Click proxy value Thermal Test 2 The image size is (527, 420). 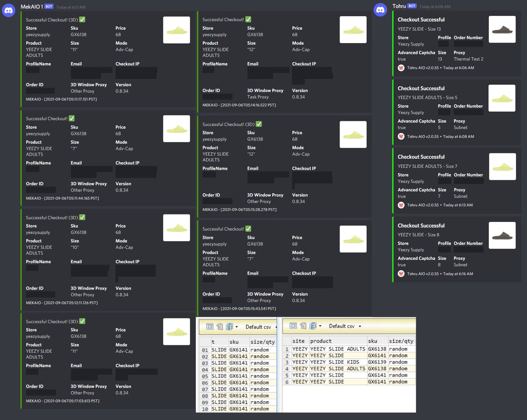click(469, 59)
